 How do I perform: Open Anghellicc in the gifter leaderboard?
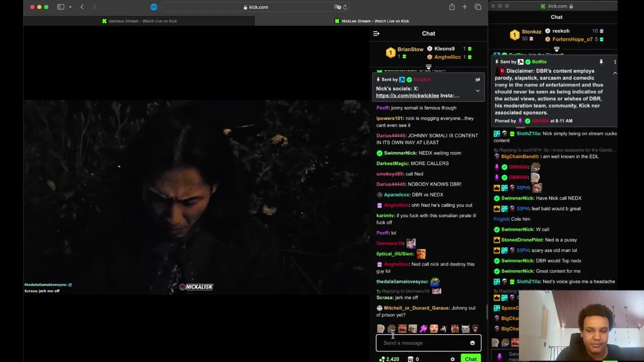tap(447, 57)
